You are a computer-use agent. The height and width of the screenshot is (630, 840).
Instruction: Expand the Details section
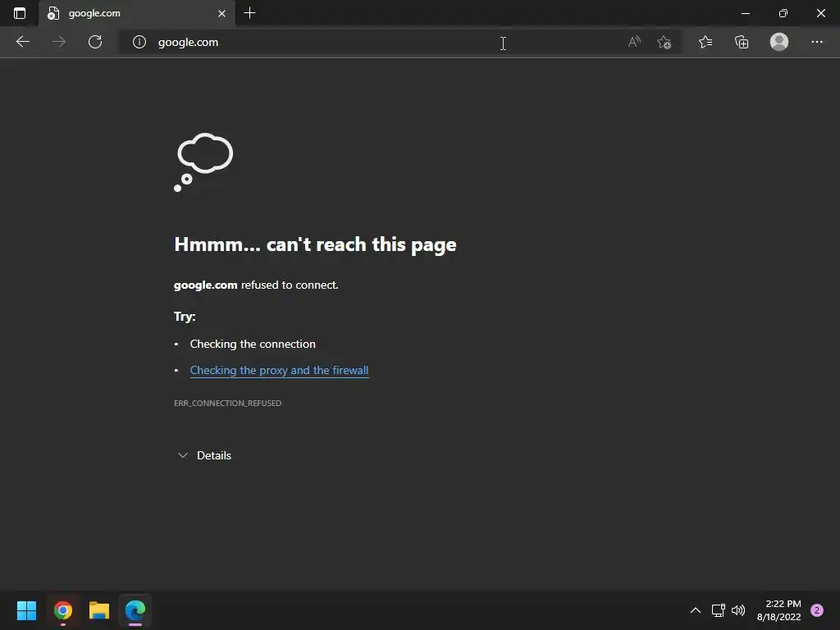pos(204,455)
